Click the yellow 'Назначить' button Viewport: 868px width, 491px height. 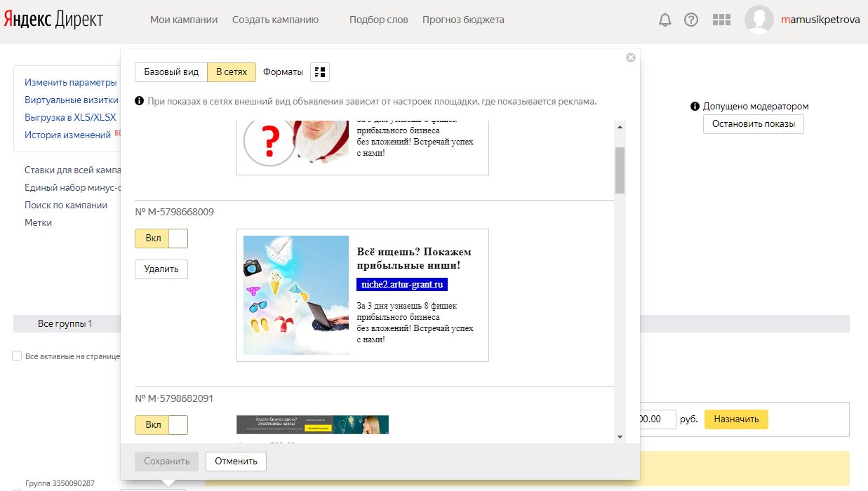(x=736, y=419)
